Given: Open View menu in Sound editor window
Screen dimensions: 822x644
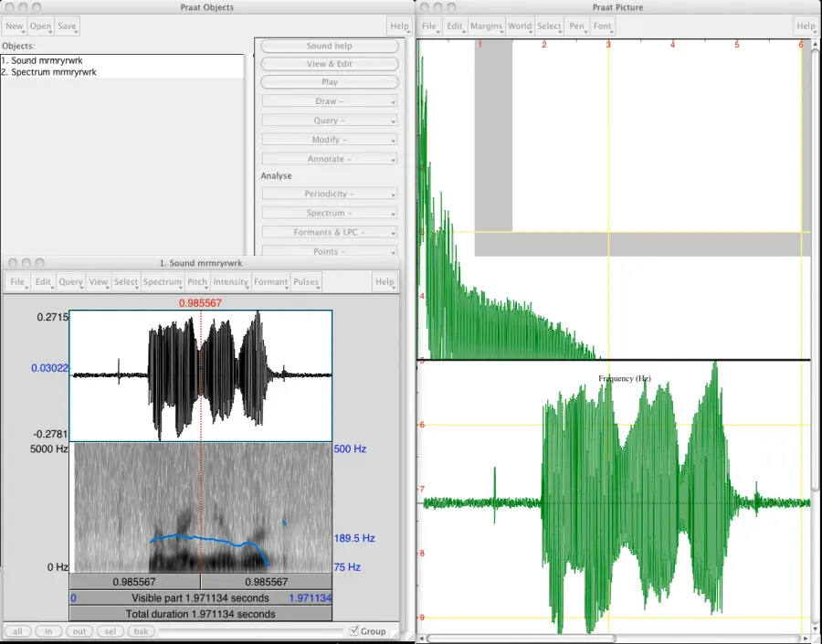Looking at the screenshot, I should pyautogui.click(x=98, y=282).
